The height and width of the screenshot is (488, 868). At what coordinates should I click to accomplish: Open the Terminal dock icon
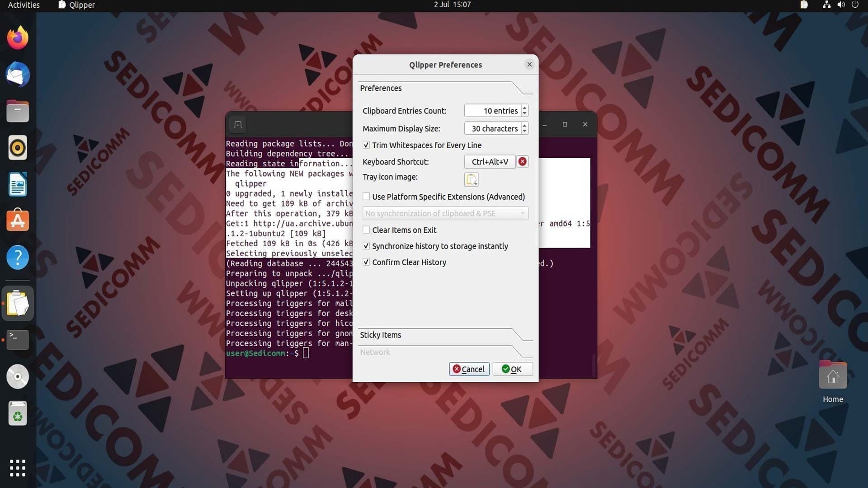click(18, 340)
